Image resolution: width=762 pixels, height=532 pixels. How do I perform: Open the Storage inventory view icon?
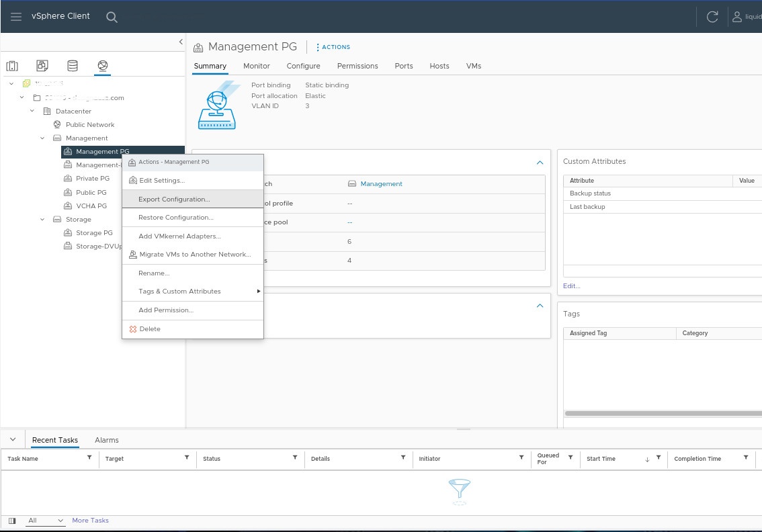[73, 66]
